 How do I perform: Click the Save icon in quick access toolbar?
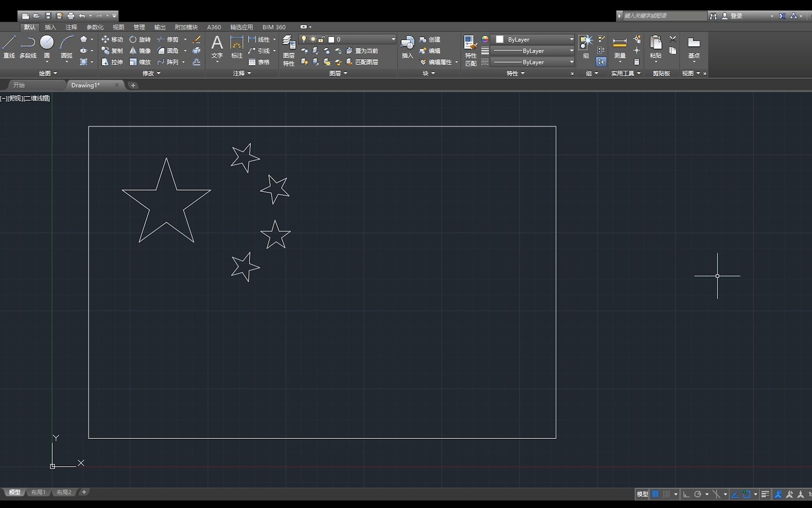click(x=48, y=16)
